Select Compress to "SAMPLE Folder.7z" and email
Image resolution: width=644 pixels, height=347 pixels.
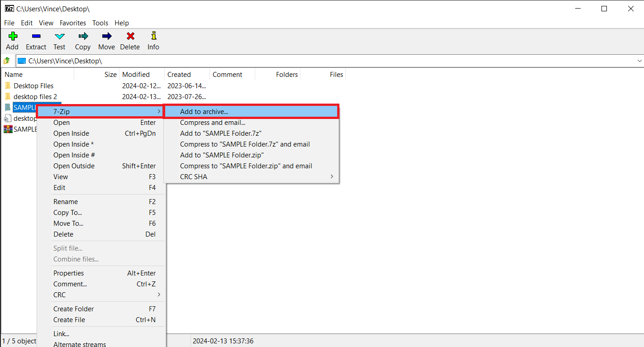(251, 144)
